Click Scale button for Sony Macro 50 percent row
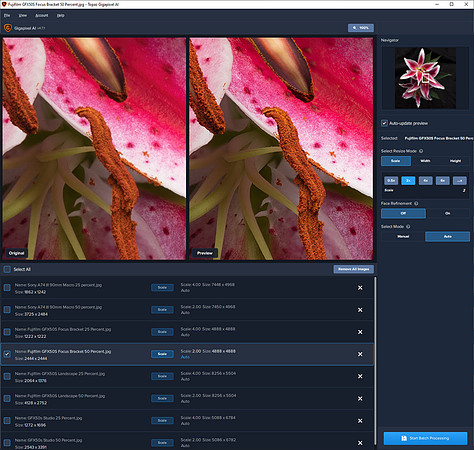This screenshot has height=450, width=474. coord(162,310)
